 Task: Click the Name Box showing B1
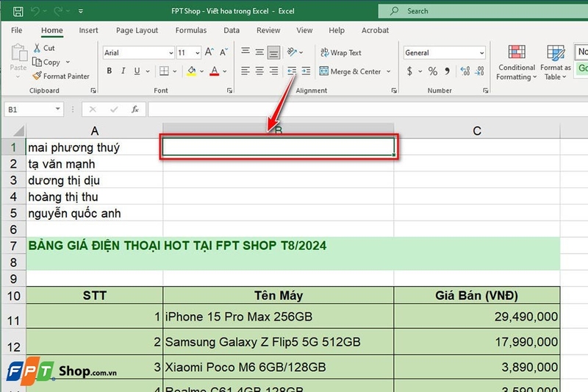[34, 110]
